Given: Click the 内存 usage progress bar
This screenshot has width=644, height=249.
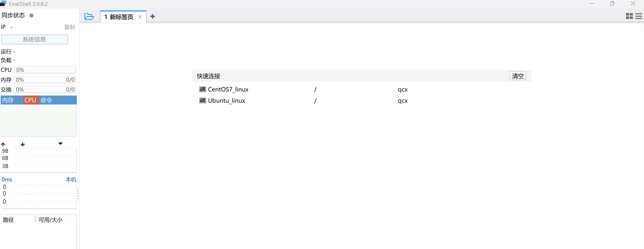Looking at the screenshot, I should coord(45,80).
